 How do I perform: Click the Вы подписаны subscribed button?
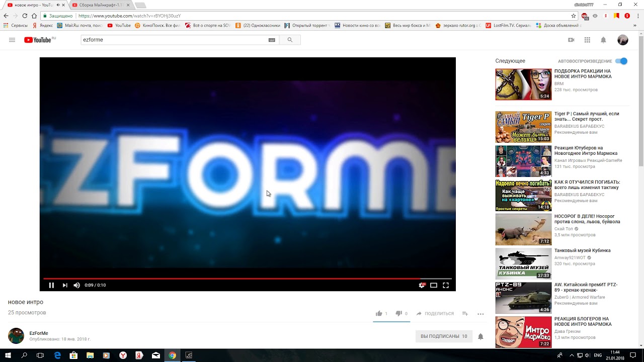pos(443,336)
